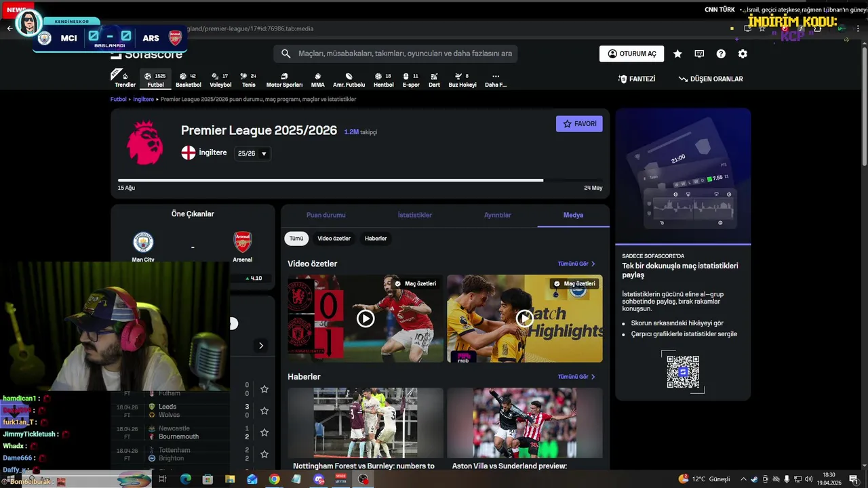Favorite the Leeds vs Wolves match
868x488 pixels.
(264, 411)
